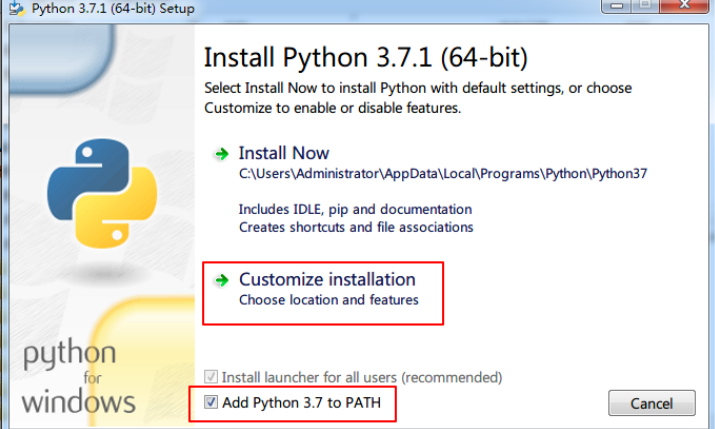Click the green arrow beside Install Now
The width and height of the screenshot is (715, 429).
[x=221, y=154]
